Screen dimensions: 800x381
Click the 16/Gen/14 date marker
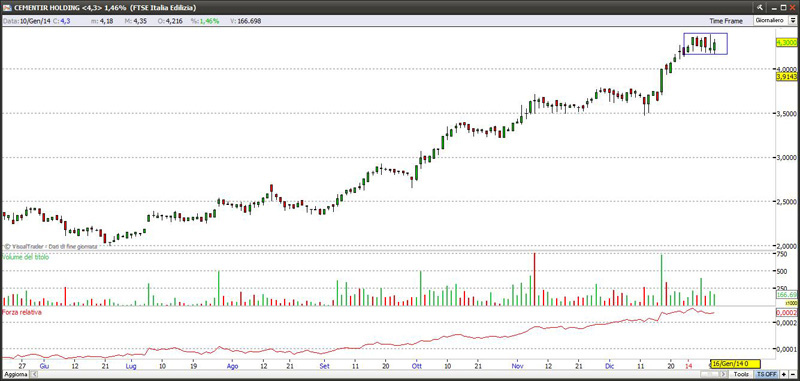point(736,364)
